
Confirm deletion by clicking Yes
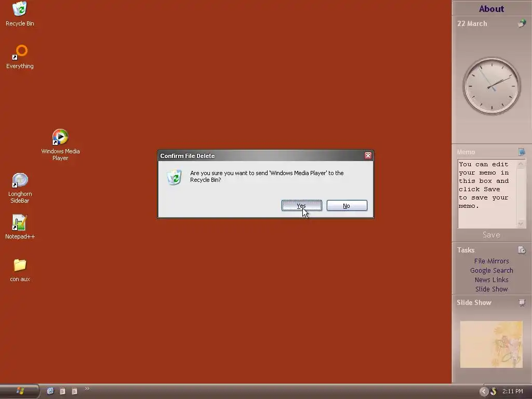302,206
